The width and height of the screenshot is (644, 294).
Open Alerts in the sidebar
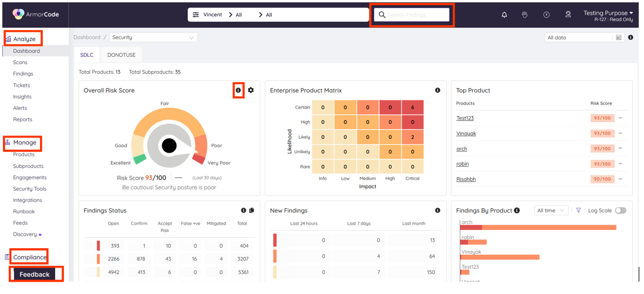(20, 108)
